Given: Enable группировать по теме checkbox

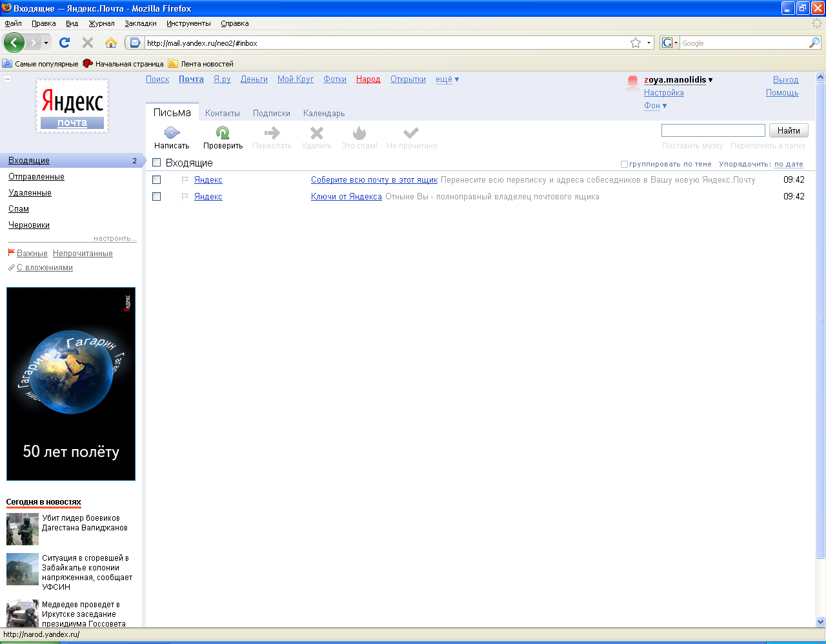Looking at the screenshot, I should point(624,165).
